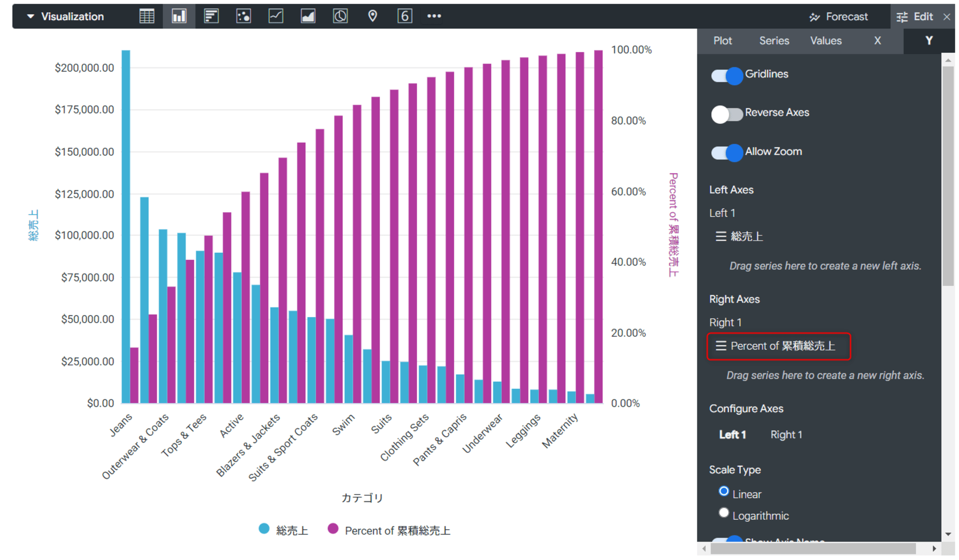Image resolution: width=959 pixels, height=560 pixels.
Task: Select the table visualization icon
Action: (147, 16)
